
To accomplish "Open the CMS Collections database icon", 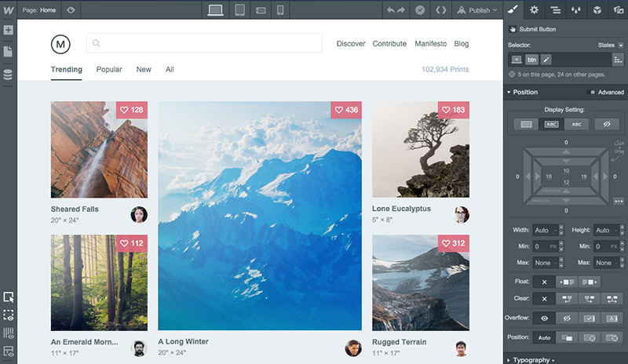I will click(8, 75).
